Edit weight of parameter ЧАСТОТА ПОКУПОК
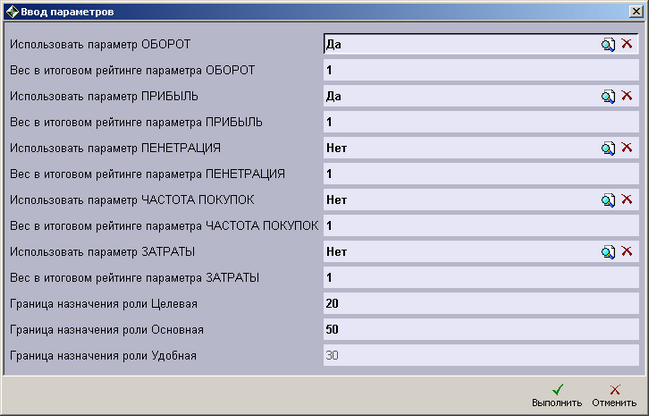The height and width of the screenshot is (416, 649). pos(481,226)
